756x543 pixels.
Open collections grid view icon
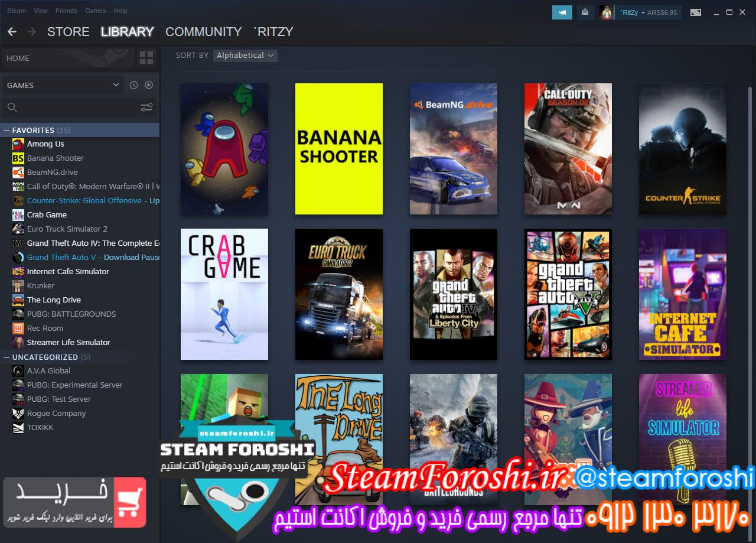[x=146, y=58]
